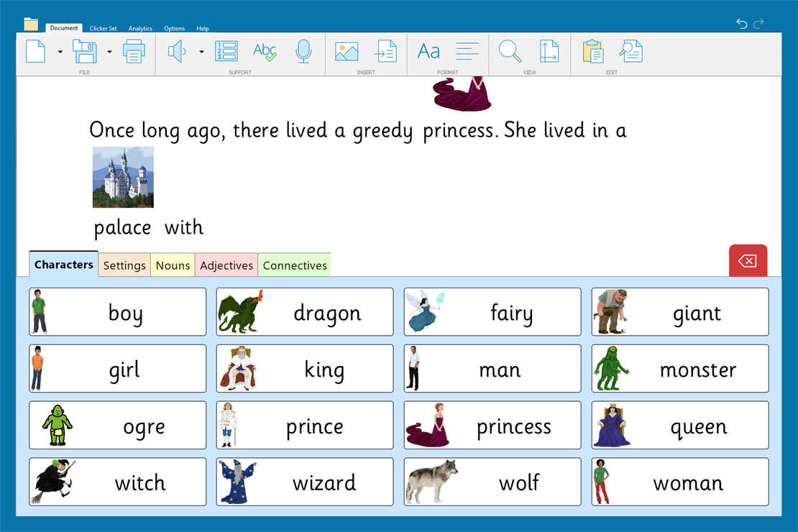This screenshot has width=798, height=532.
Task: Select the palace castle image in the document
Action: (x=123, y=178)
